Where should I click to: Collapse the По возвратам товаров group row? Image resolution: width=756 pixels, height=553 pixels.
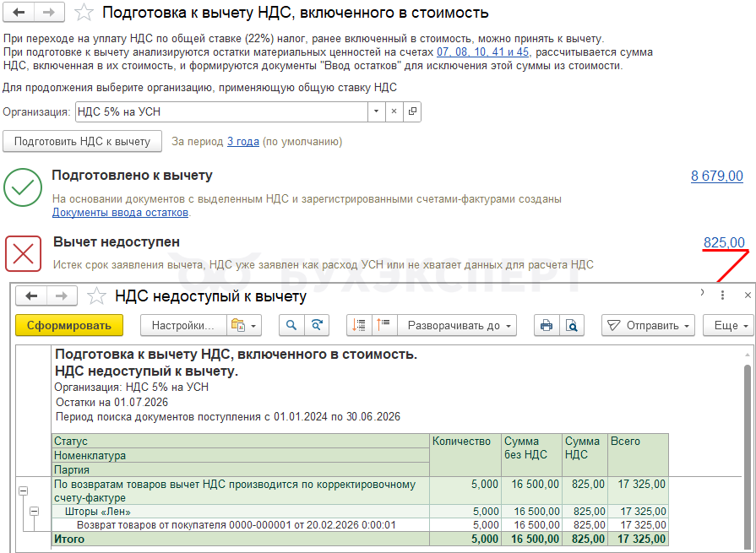(x=23, y=491)
